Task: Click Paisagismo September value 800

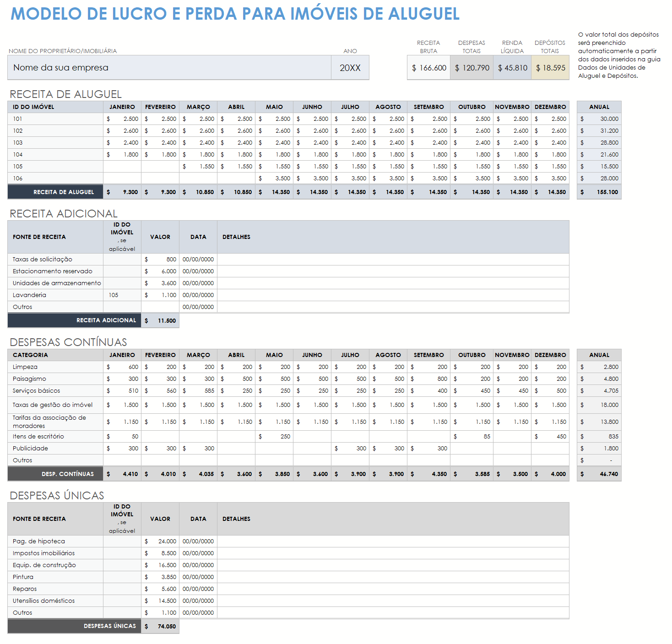Action: 428,379
